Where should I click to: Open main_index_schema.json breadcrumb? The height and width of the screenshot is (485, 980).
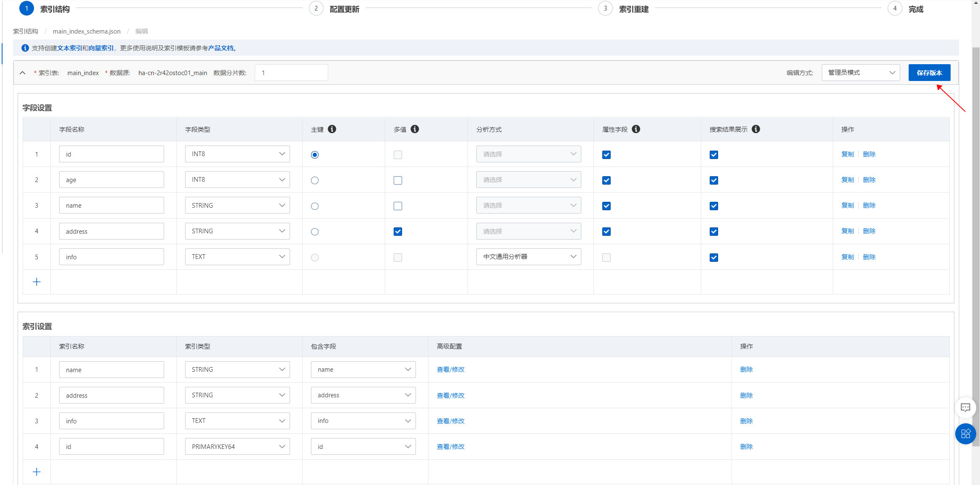coord(86,31)
